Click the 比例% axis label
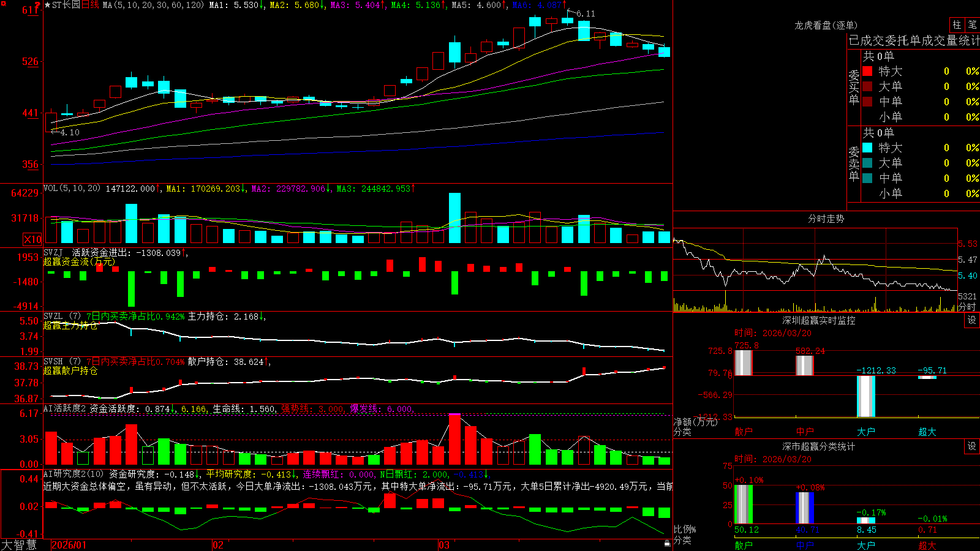Viewport: 980px width, 551px height. coord(685,530)
